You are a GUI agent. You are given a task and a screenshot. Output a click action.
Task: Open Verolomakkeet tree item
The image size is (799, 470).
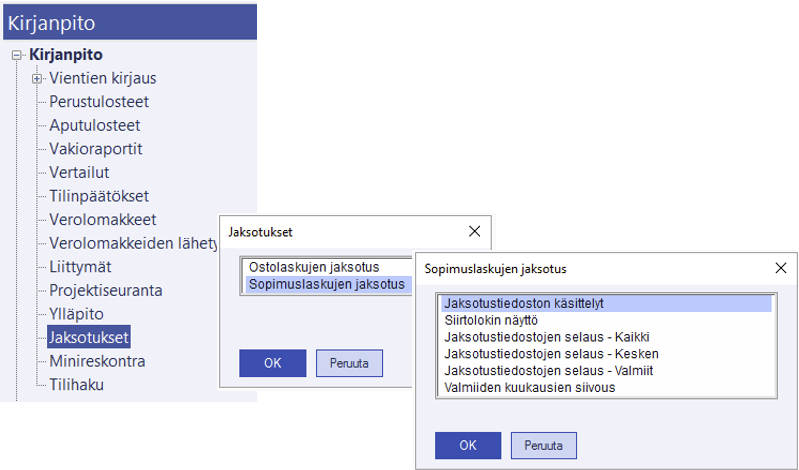coord(102,219)
